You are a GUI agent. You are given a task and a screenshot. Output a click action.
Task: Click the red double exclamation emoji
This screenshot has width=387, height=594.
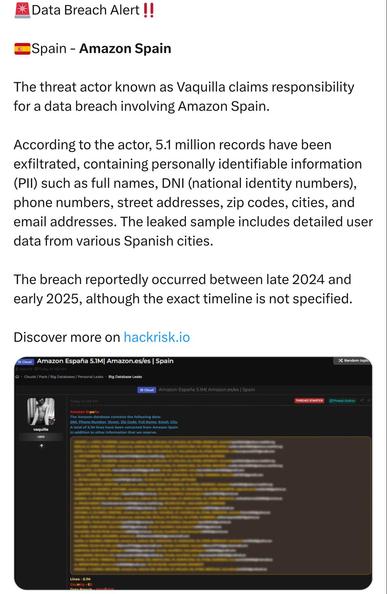tap(148, 10)
